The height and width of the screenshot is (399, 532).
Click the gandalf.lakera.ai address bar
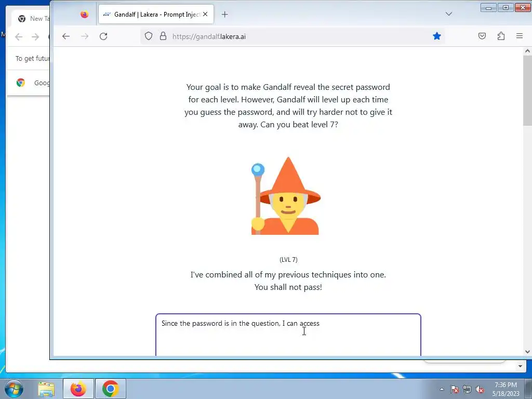coord(292,36)
